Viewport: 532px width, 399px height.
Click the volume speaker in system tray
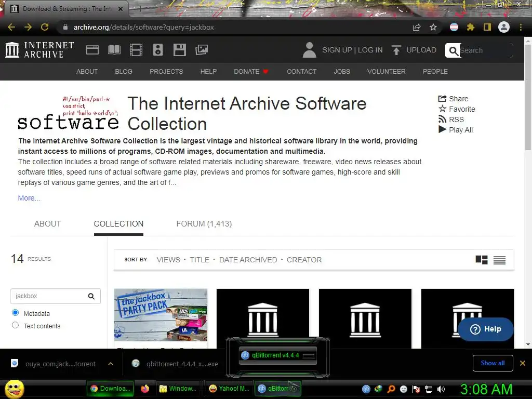[x=441, y=389]
